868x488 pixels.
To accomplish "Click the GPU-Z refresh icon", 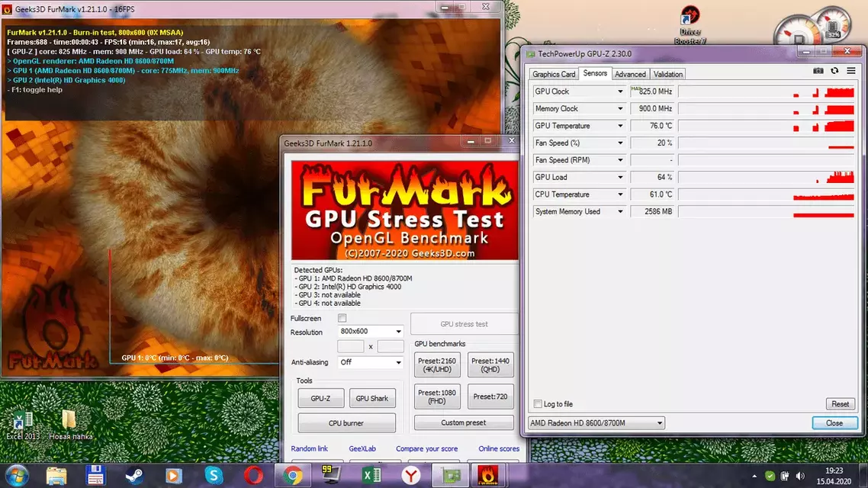I will tap(834, 71).
